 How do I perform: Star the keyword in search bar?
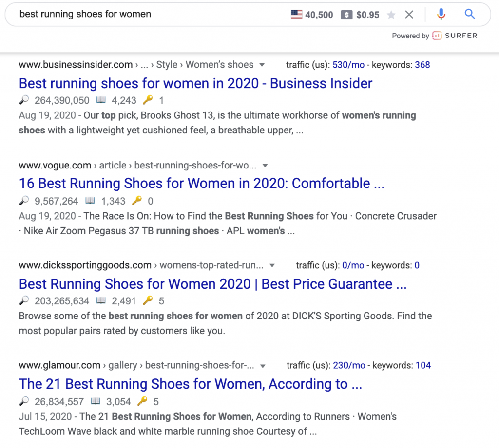tap(391, 15)
